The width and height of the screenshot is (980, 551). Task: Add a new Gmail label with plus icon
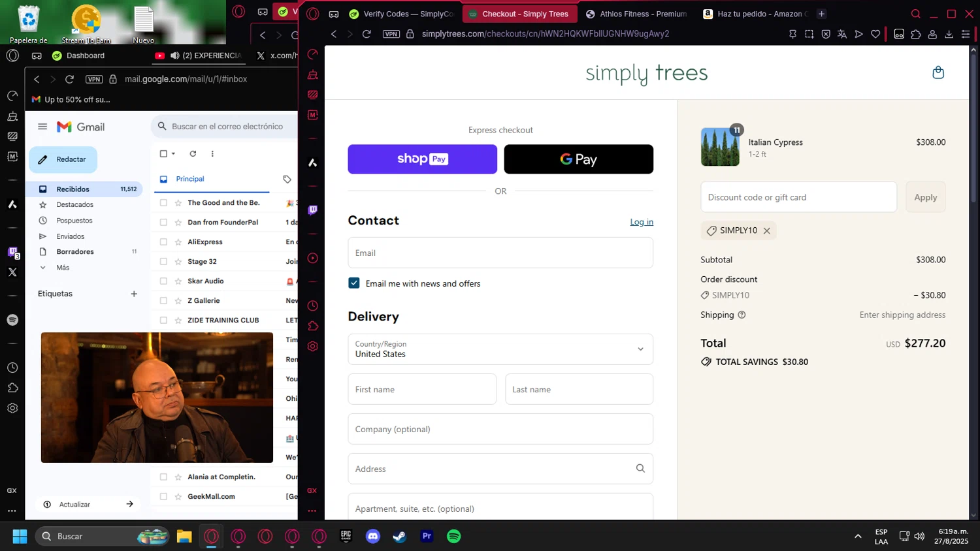tap(134, 294)
